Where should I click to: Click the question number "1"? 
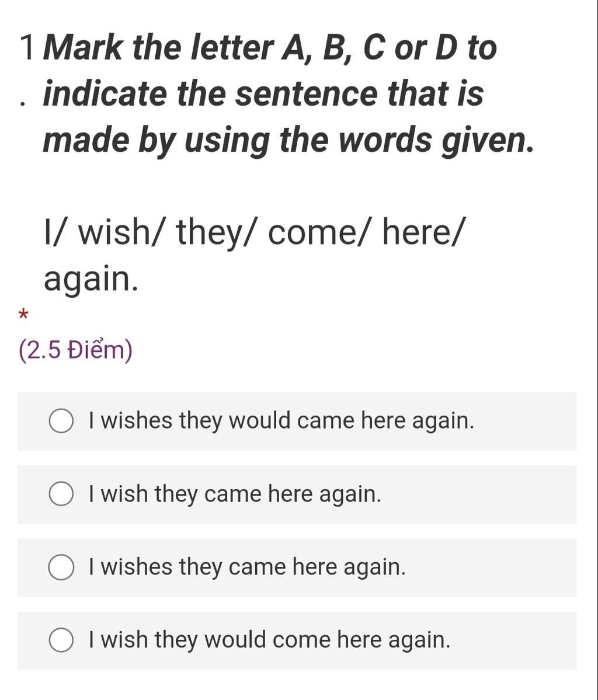[27, 48]
